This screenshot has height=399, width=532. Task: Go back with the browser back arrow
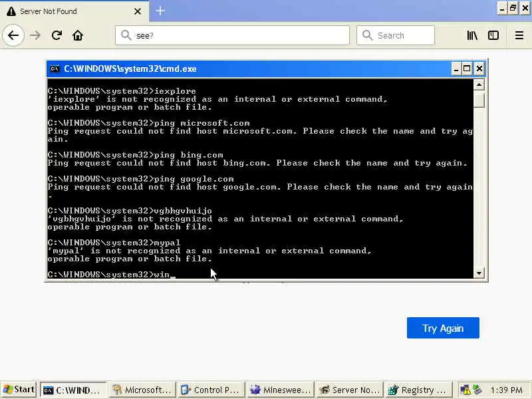[x=13, y=35]
